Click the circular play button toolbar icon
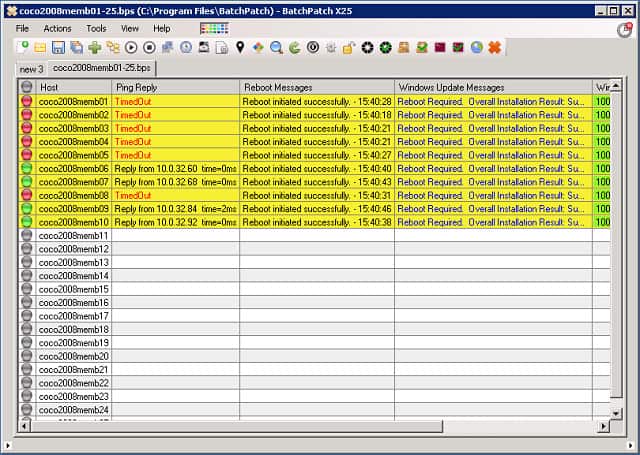This screenshot has height=455, width=640. [x=131, y=48]
